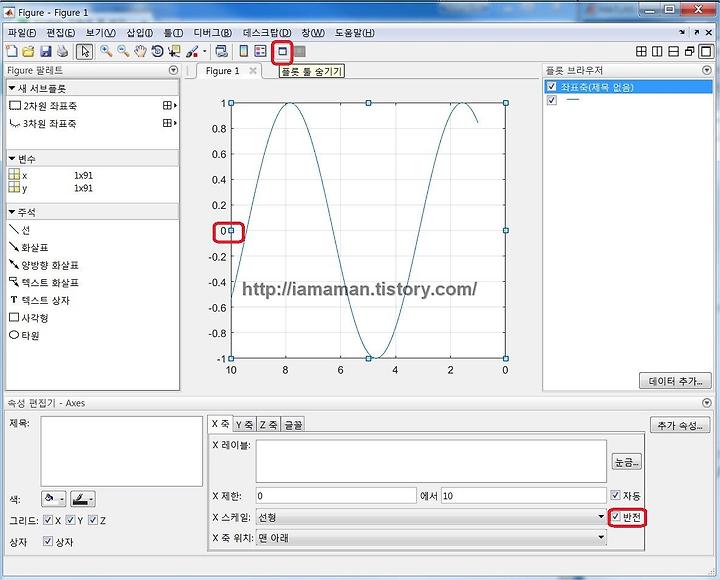
Task: Collapse the 새 서브플롯 section
Action: click(12, 88)
